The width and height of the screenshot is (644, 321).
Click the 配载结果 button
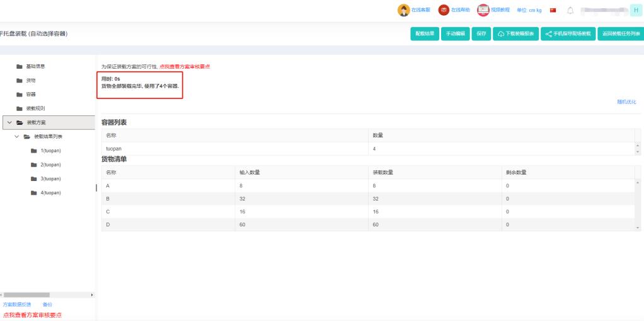click(424, 33)
